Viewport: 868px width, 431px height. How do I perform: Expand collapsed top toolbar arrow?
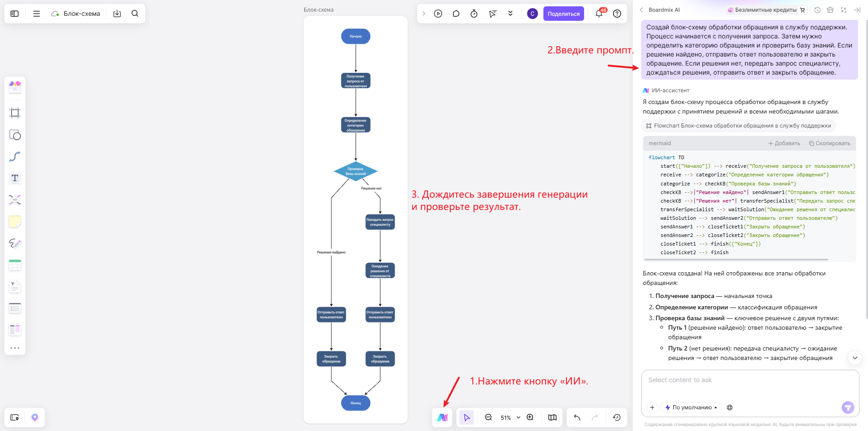(424, 14)
